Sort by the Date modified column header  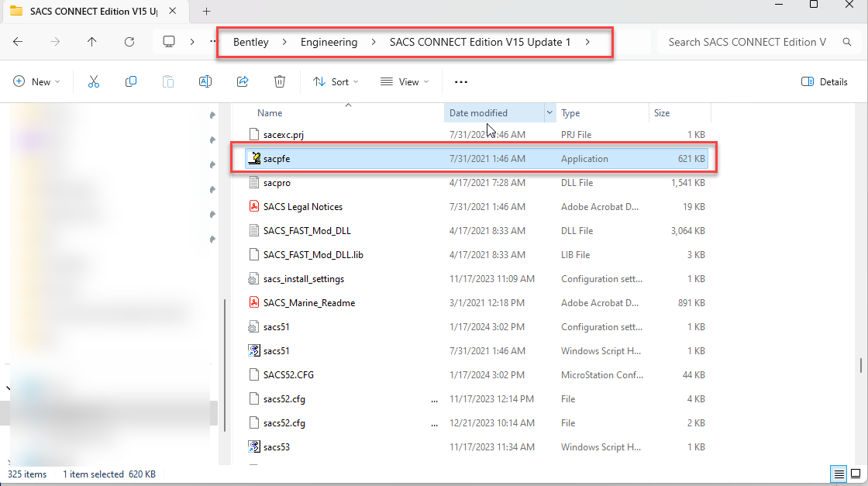click(478, 113)
